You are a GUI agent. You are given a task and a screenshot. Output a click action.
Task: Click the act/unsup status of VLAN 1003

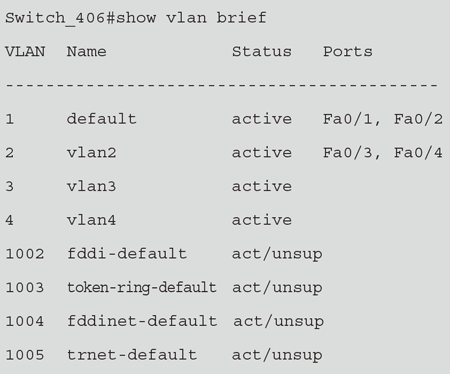(x=277, y=288)
